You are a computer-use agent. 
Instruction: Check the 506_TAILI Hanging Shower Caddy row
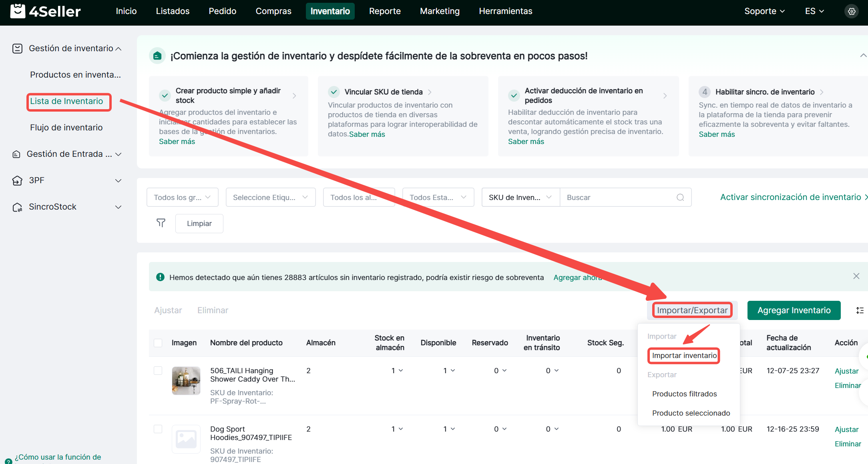pos(158,370)
